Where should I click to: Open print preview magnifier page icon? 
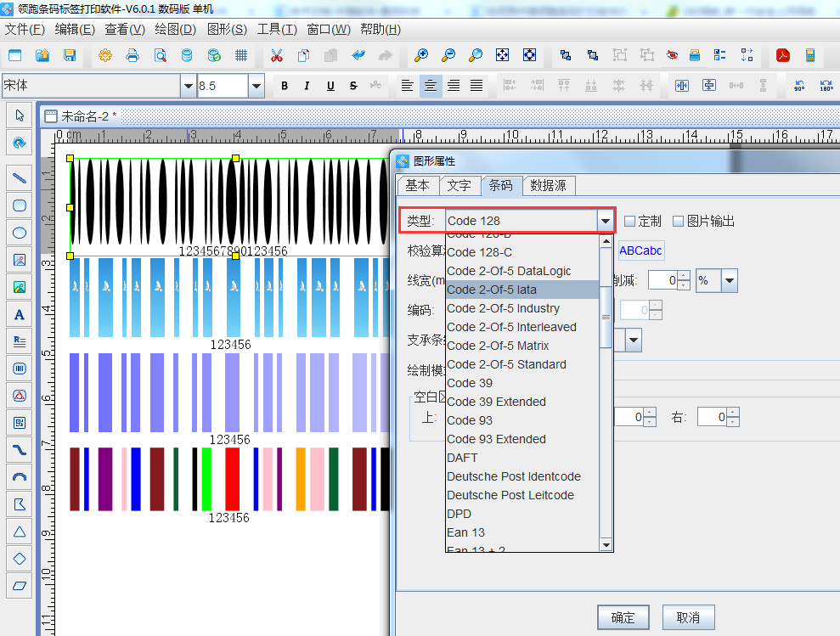click(x=160, y=55)
